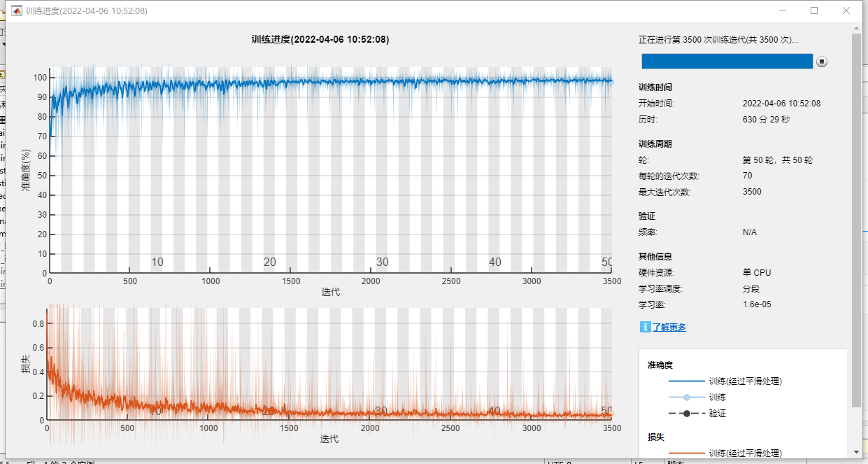Select the 验证 accuracy legend entry
Image resolution: width=868 pixels, height=464 pixels.
click(x=697, y=414)
